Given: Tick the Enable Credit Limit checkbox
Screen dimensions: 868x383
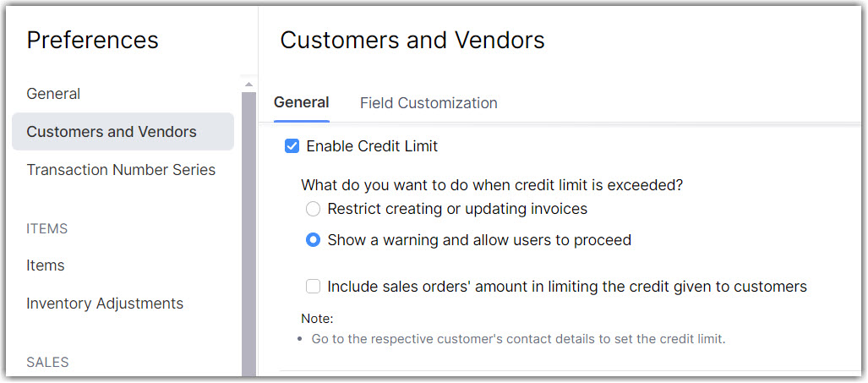Looking at the screenshot, I should click(292, 146).
